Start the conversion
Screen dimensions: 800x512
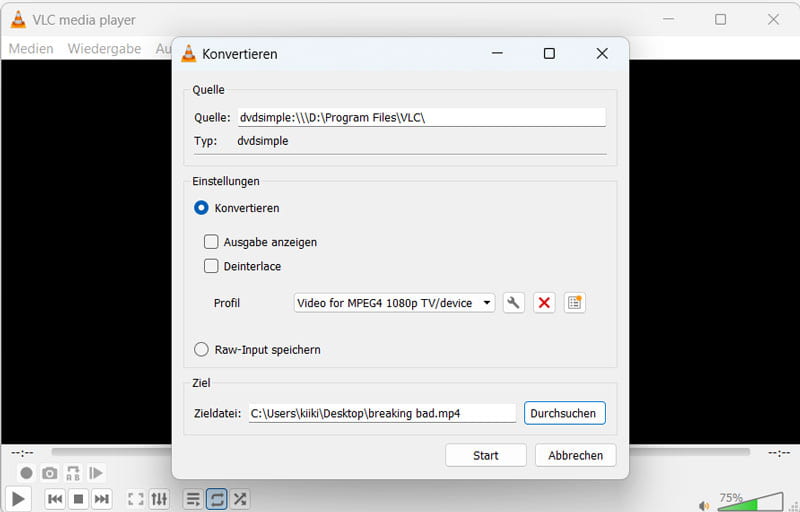coord(485,455)
